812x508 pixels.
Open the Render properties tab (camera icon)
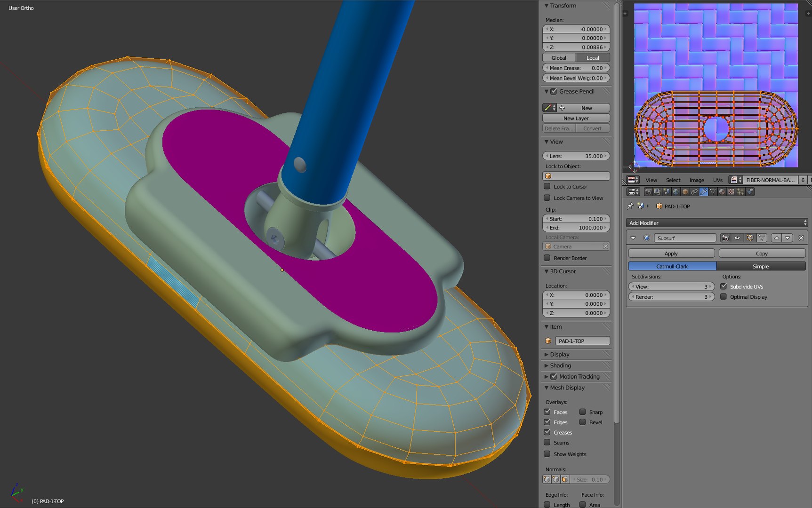point(648,191)
